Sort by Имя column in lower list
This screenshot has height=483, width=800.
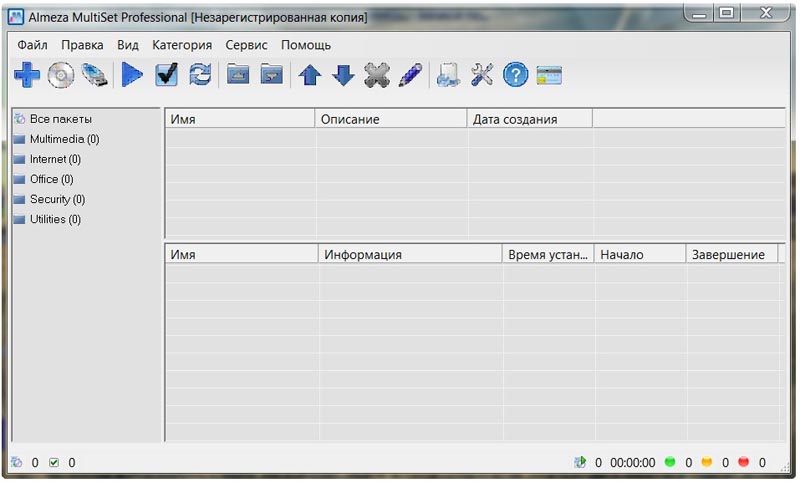click(241, 254)
